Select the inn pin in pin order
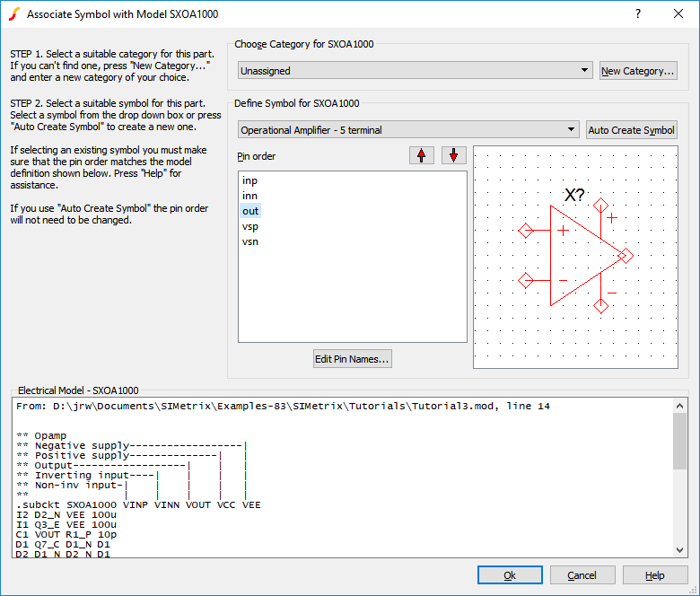 click(x=250, y=196)
